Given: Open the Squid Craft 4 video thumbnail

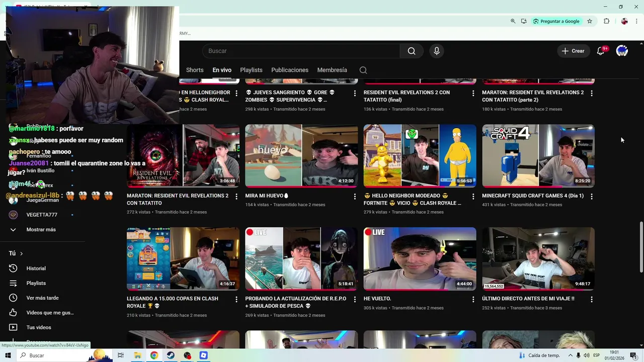Looking at the screenshot, I should [x=538, y=156].
